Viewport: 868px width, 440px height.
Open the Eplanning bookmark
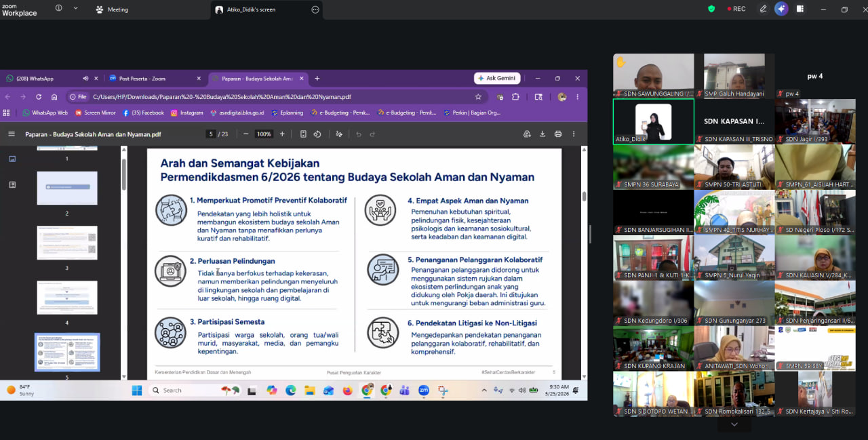(x=287, y=113)
